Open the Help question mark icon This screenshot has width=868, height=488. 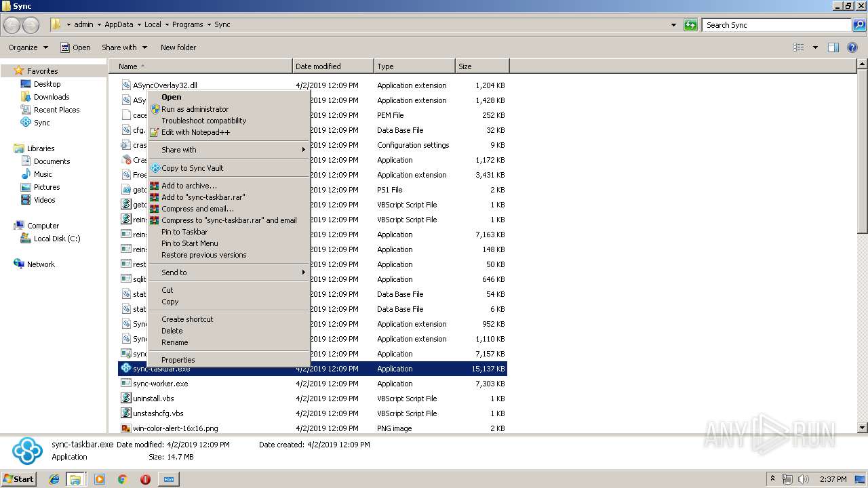853,47
